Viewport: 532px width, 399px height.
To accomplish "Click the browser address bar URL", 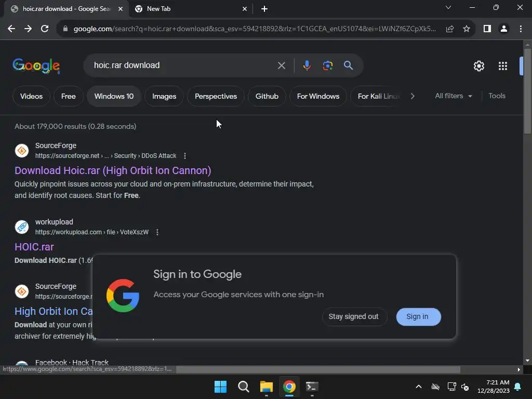I will pyautogui.click(x=255, y=29).
